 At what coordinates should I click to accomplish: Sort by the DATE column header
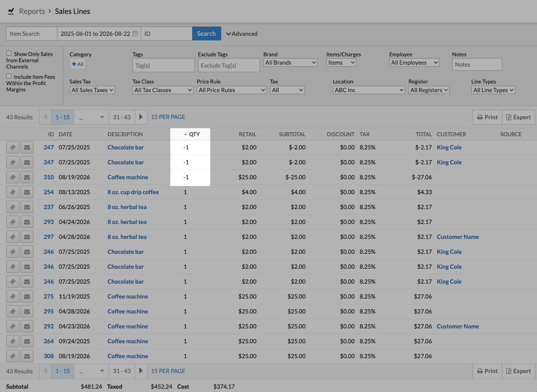coord(66,134)
